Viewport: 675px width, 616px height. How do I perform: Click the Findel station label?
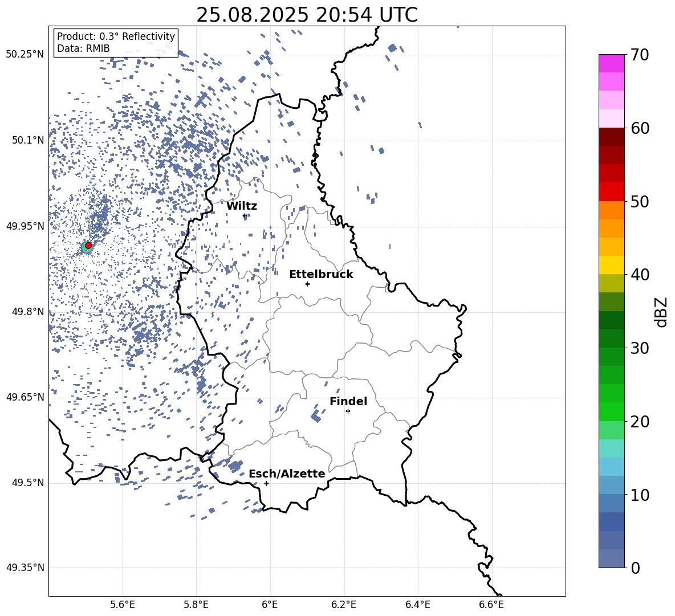tap(348, 401)
